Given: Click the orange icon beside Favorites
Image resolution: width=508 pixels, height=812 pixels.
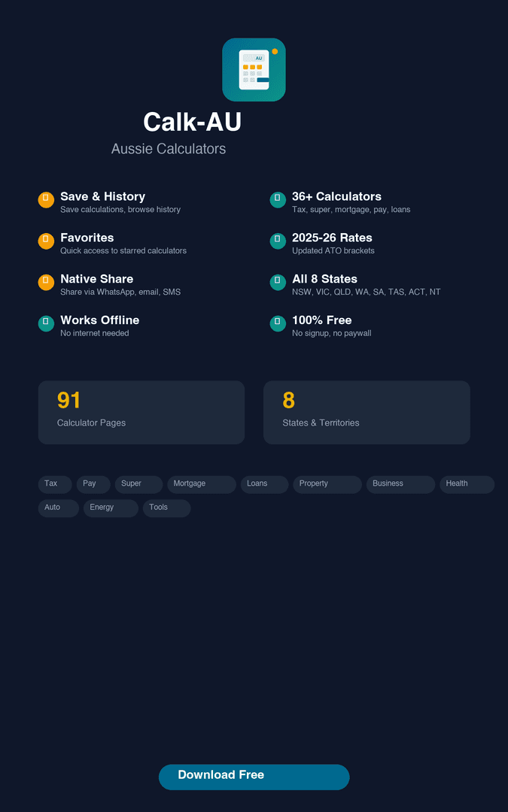Looking at the screenshot, I should pyautogui.click(x=46, y=241).
